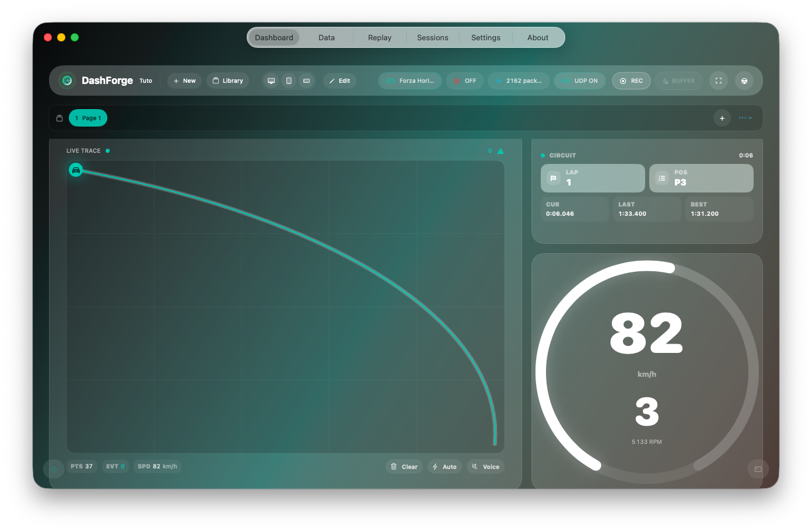The width and height of the screenshot is (812, 532).
Task: Select the desktop monitor layout icon
Action: click(271, 80)
